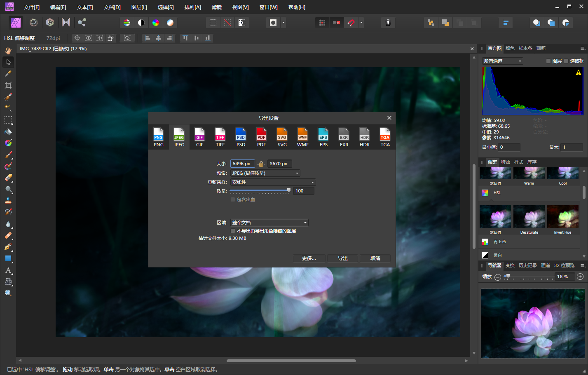This screenshot has width=588, height=375.
Task: Select the Crop tool in toolbox
Action: tap(8, 85)
